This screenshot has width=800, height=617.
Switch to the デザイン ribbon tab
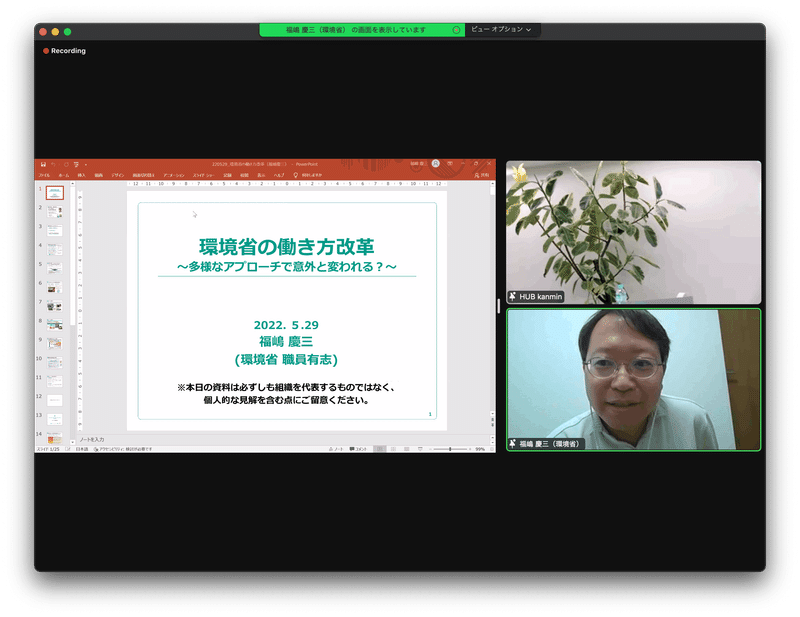tap(118, 175)
